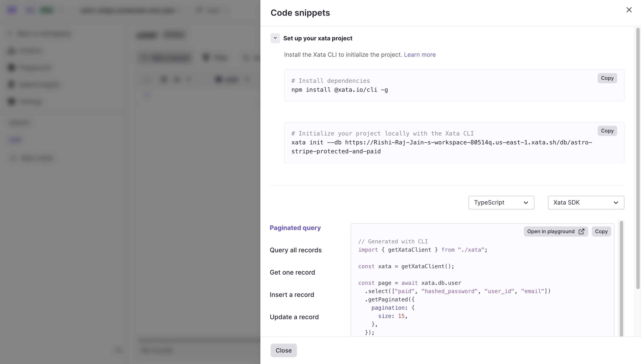
Task: Click the panel's outer vertical scrollbar
Action: coord(638,158)
